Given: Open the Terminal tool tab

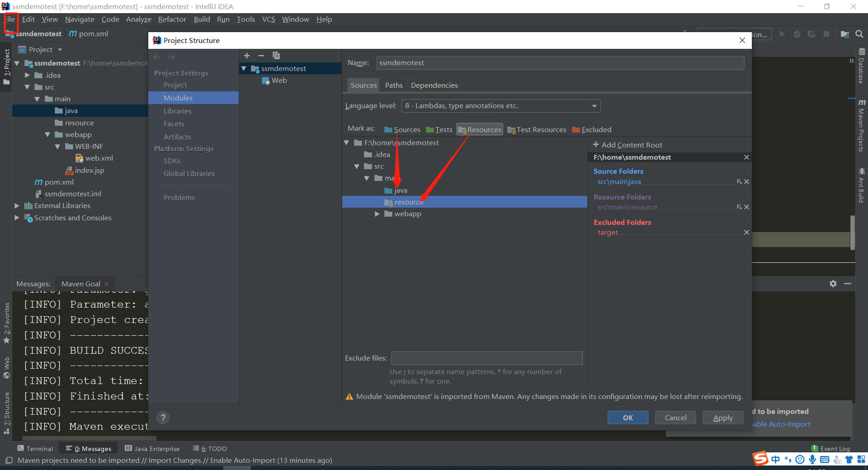Looking at the screenshot, I should [35, 448].
